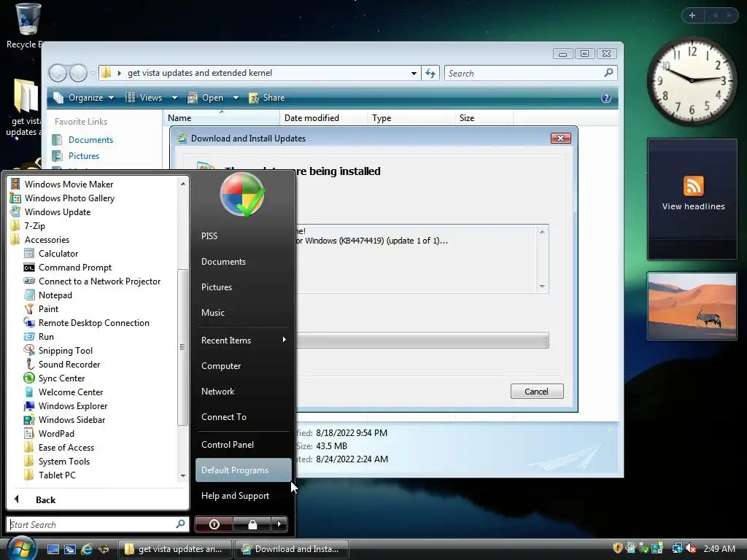Click the update installation progress bar
747x560 pixels.
422,340
